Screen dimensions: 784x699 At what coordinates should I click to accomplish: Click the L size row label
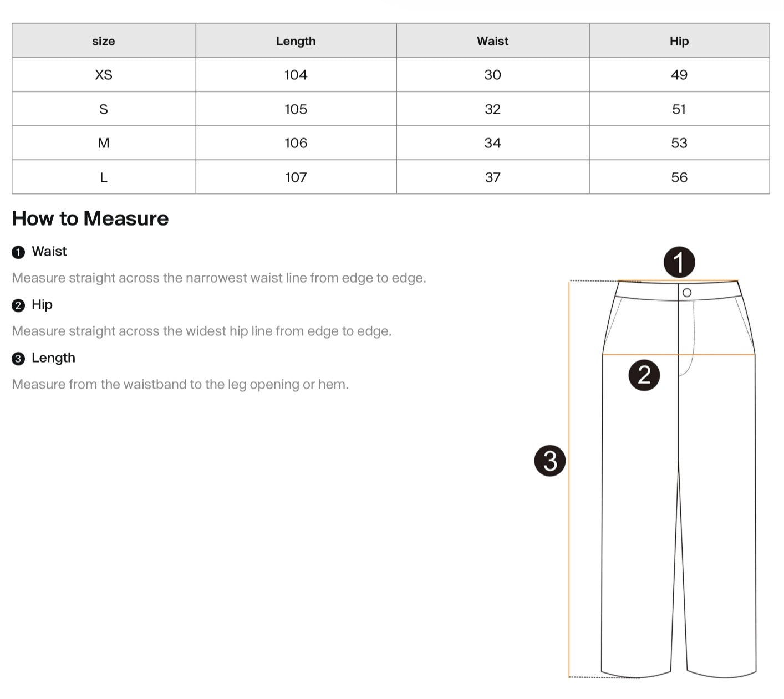104,177
